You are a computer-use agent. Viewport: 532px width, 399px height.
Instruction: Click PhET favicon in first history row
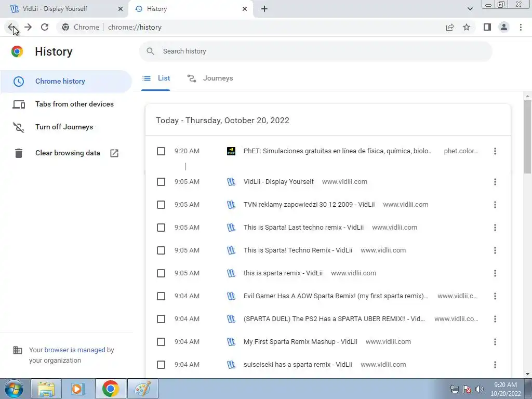click(231, 151)
